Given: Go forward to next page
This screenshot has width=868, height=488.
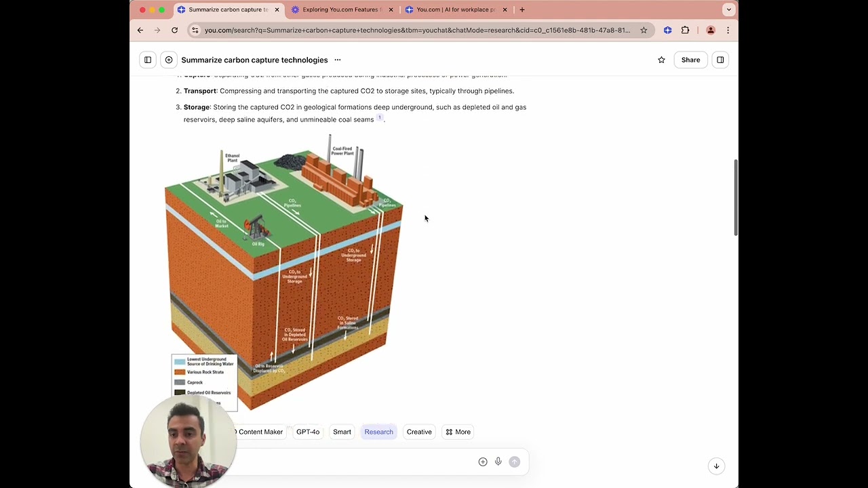Looking at the screenshot, I should [157, 30].
